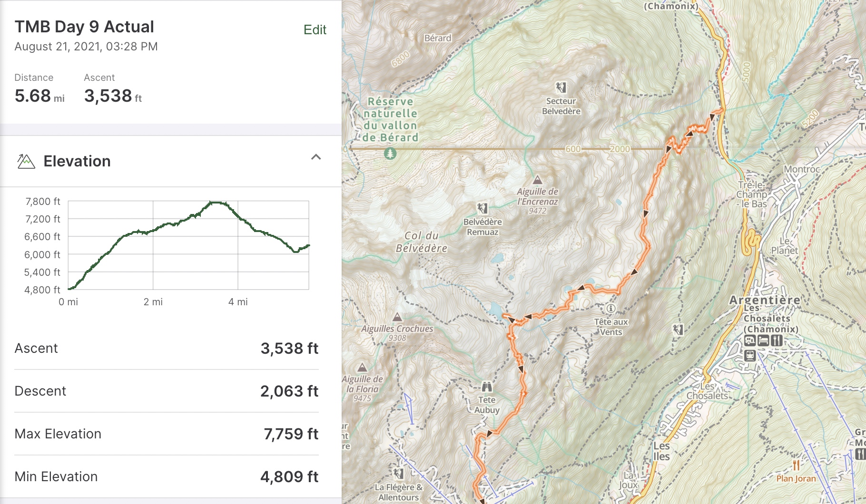This screenshot has width=866, height=504.
Task: Click the Plan Joran restaurant icon
Action: [796, 465]
